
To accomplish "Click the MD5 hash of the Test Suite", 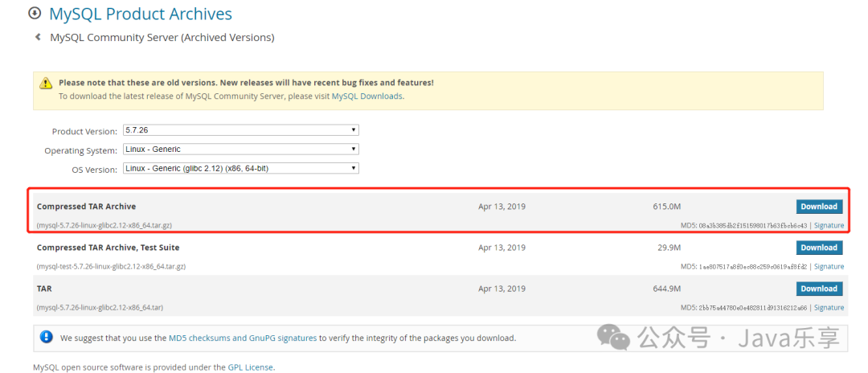I will pyautogui.click(x=753, y=266).
